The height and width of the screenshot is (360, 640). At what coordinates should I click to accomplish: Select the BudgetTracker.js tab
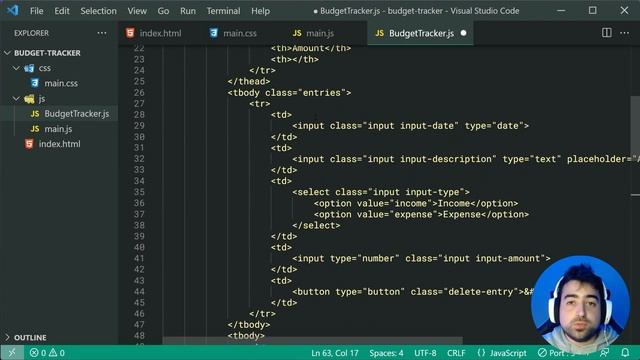click(420, 33)
